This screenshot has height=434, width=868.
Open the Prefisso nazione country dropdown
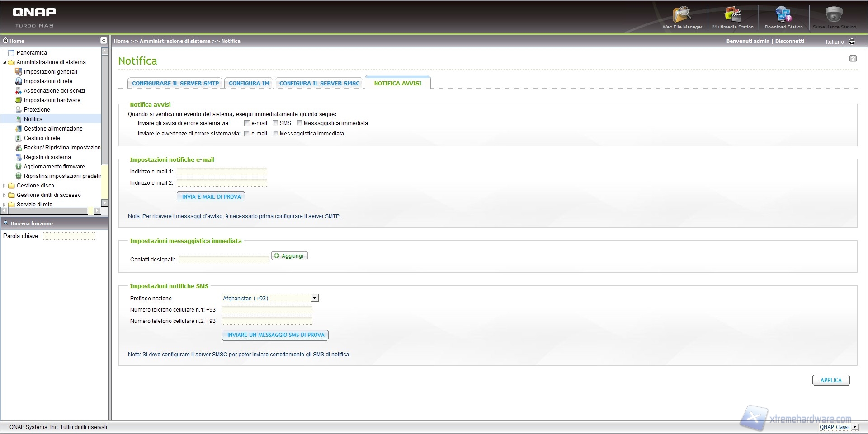point(315,299)
